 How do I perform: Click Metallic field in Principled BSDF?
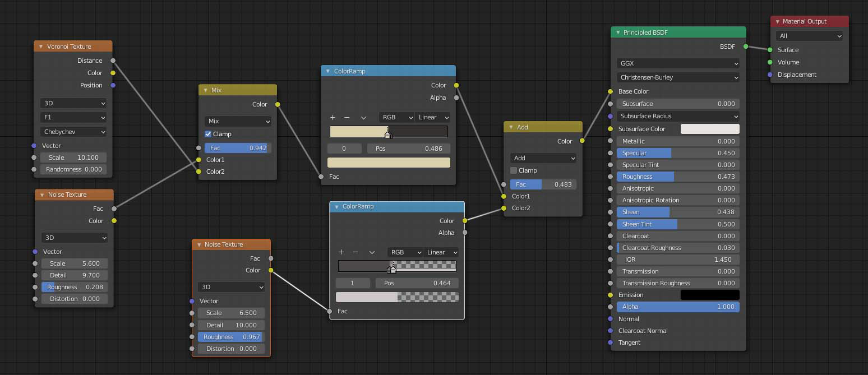coord(678,141)
